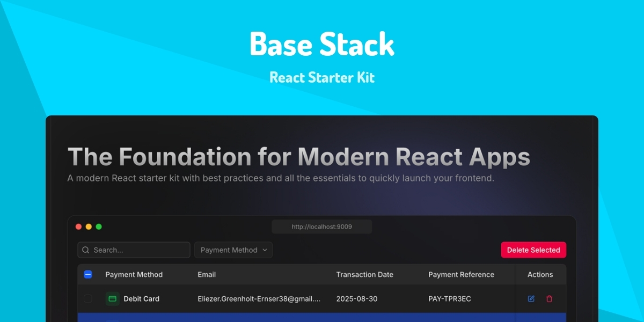644x322 pixels.
Task: Delete the Debit Card row via trash icon
Action: (549, 299)
